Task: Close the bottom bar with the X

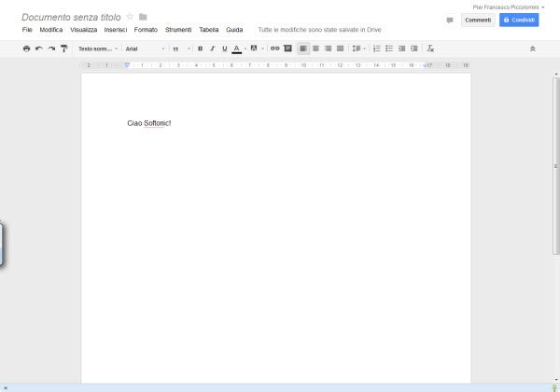Action: pos(6,388)
